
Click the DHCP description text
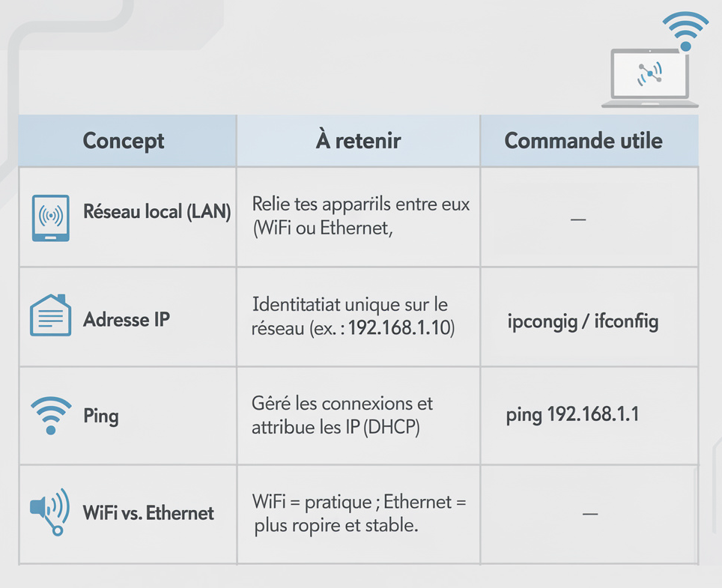click(342, 416)
